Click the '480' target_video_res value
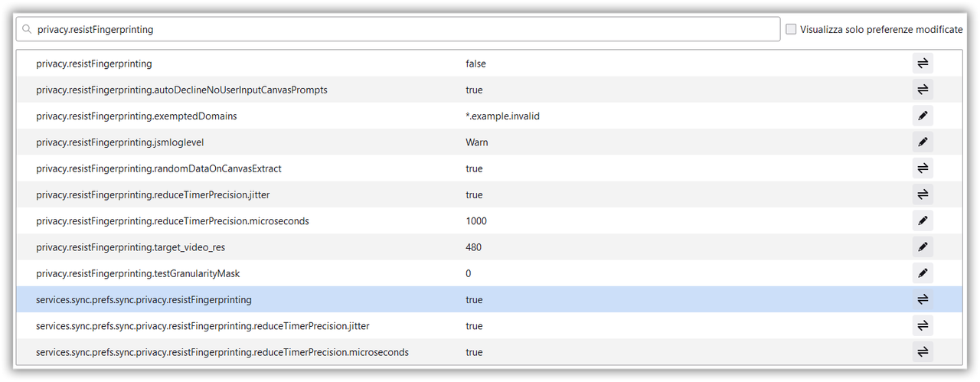This screenshot has height=382, width=980. pyautogui.click(x=473, y=247)
